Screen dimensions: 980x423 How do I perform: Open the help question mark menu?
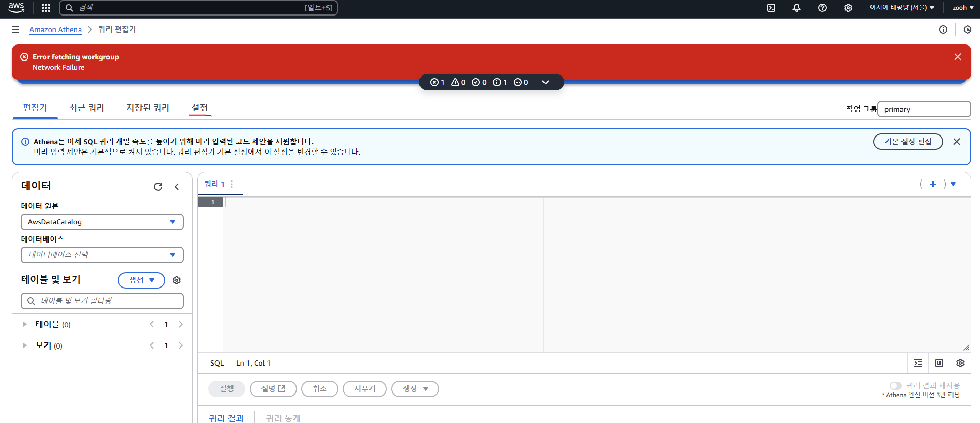click(x=822, y=8)
